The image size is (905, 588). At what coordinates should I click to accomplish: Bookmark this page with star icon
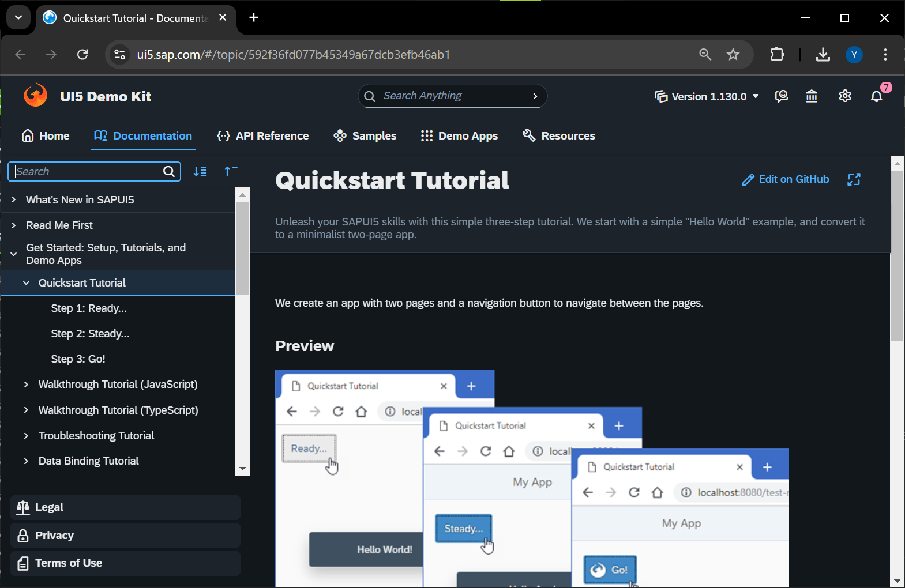click(733, 54)
